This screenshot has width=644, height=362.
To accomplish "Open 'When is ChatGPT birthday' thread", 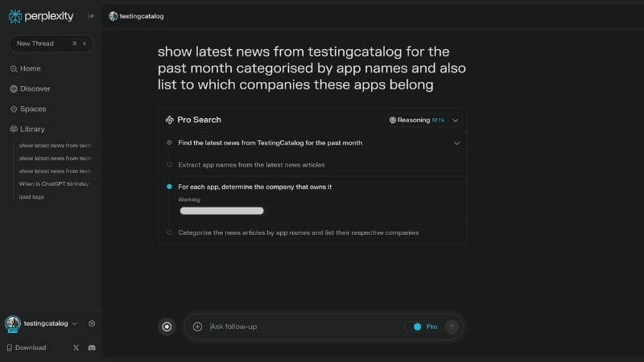I will [54, 183].
